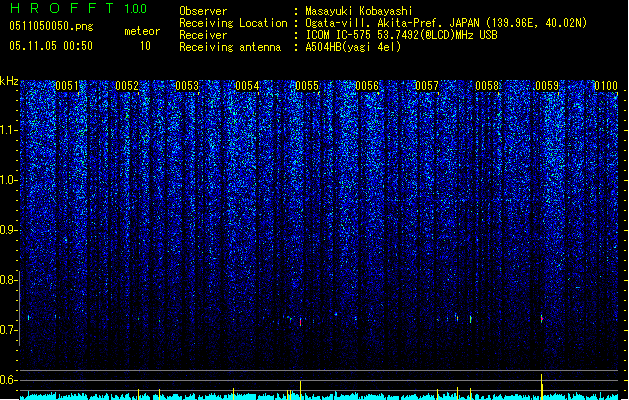This screenshot has width=629, height=400.
Task: Click the 0059 time marker
Action: tap(547, 86)
